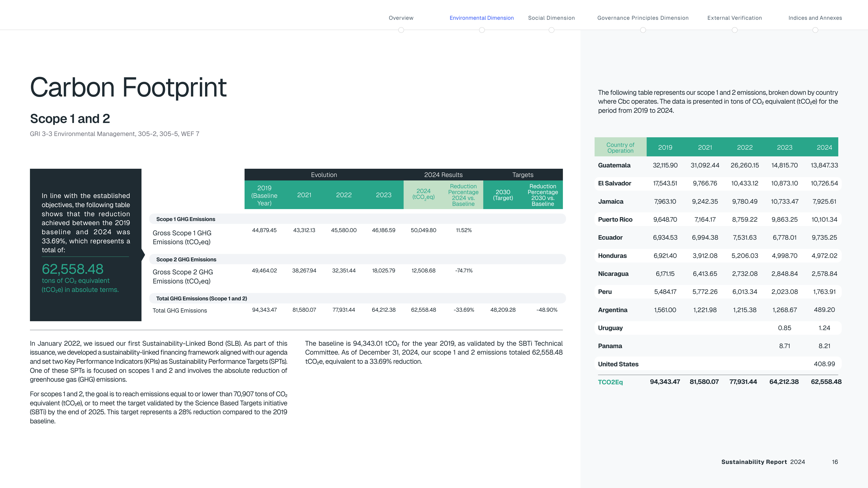Click the TCO2Eq totals row label
This screenshot has height=488, width=868.
610,382
